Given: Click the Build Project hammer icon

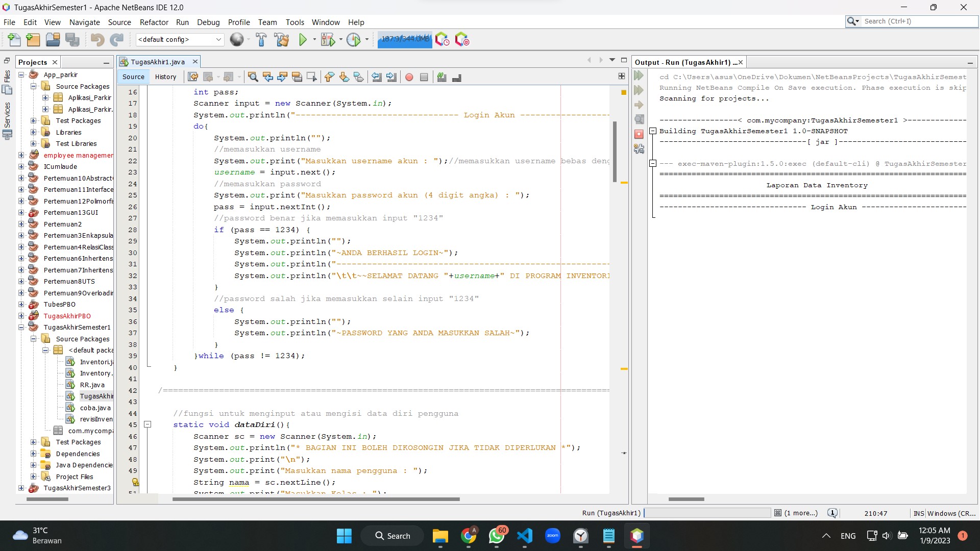Looking at the screenshot, I should coord(261,39).
